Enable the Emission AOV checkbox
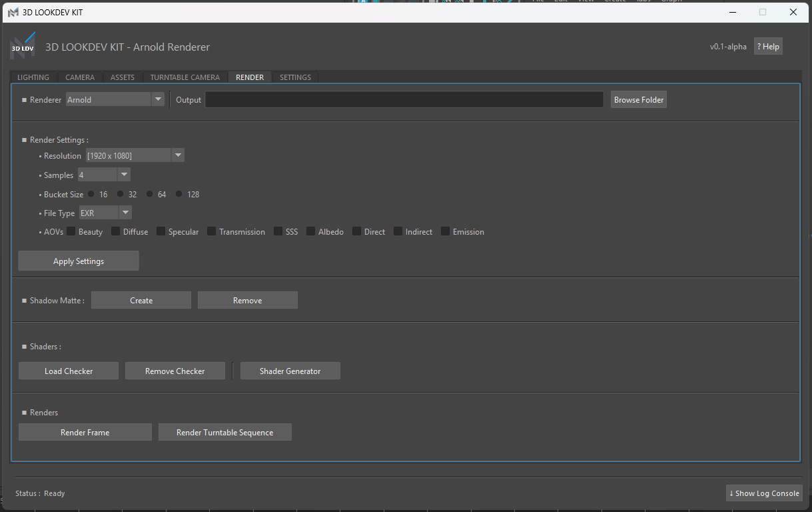 point(445,231)
